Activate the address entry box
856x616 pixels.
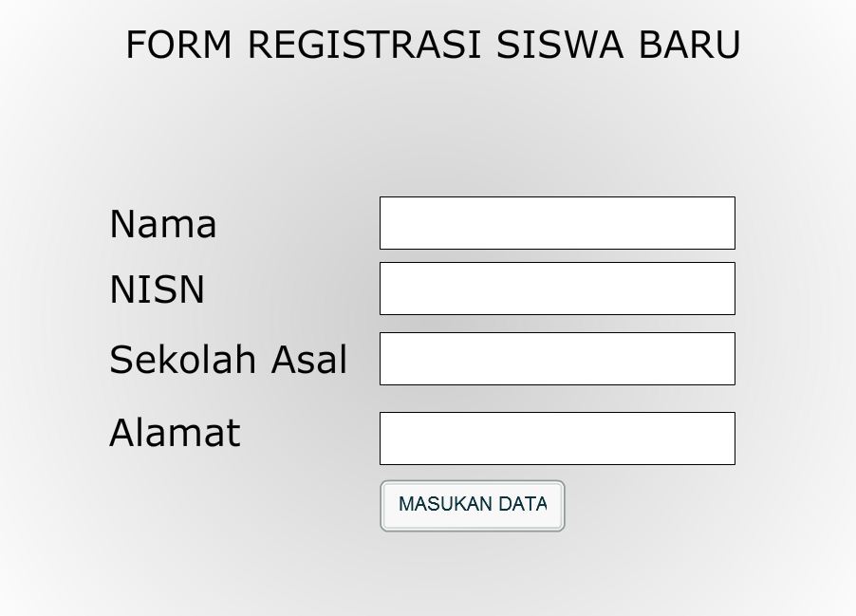[x=557, y=439]
